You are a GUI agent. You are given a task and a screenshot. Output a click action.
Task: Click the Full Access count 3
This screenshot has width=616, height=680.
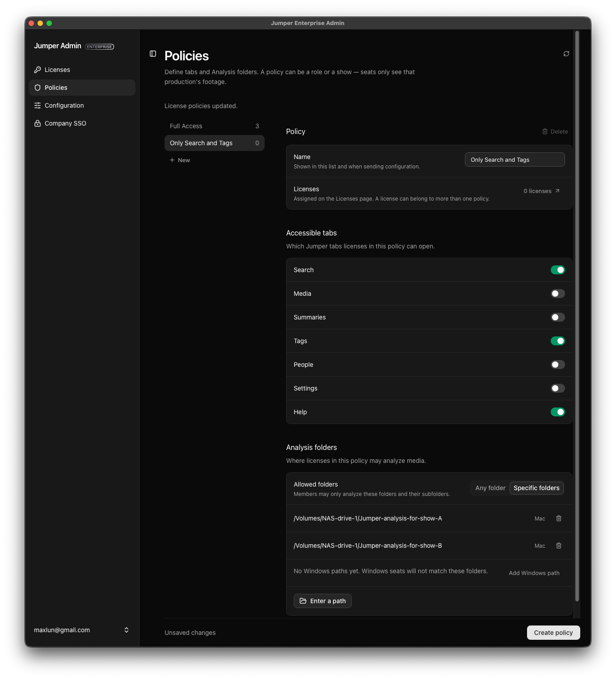(257, 126)
